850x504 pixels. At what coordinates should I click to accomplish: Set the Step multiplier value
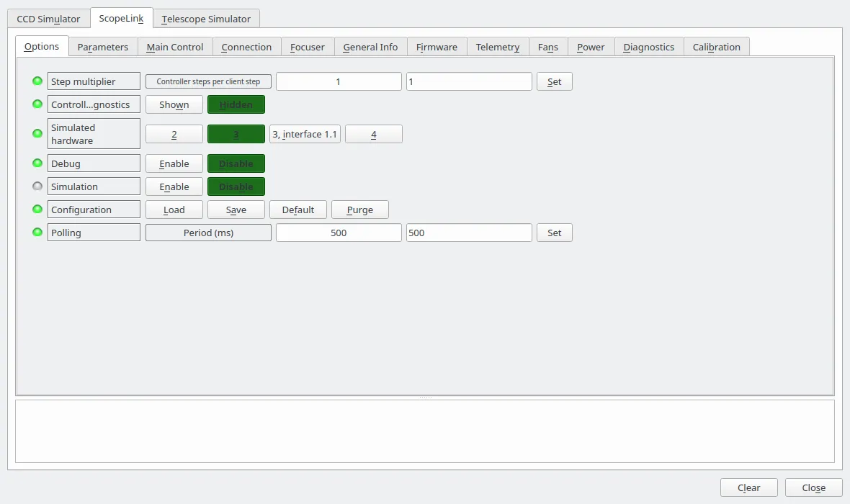click(554, 82)
